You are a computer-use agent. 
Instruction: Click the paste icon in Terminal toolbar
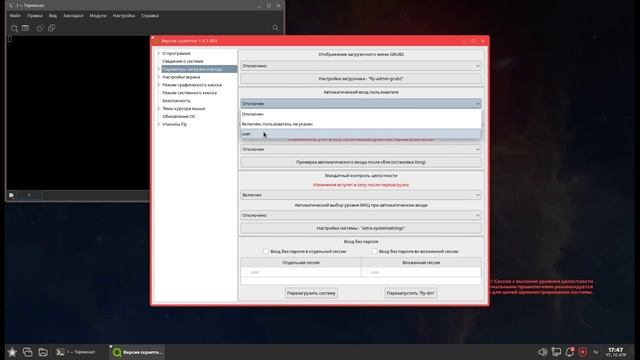pyautogui.click(x=51, y=28)
